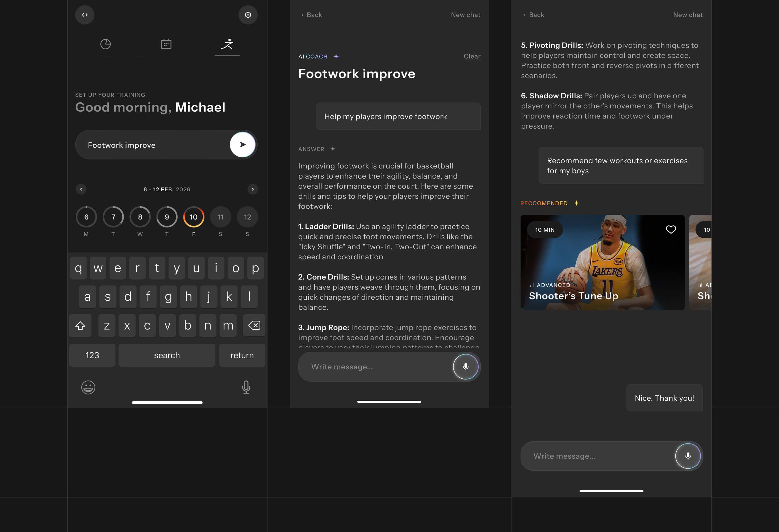The width and height of the screenshot is (779, 532).
Task: Select day 7 Tuesday circle
Action: (113, 217)
